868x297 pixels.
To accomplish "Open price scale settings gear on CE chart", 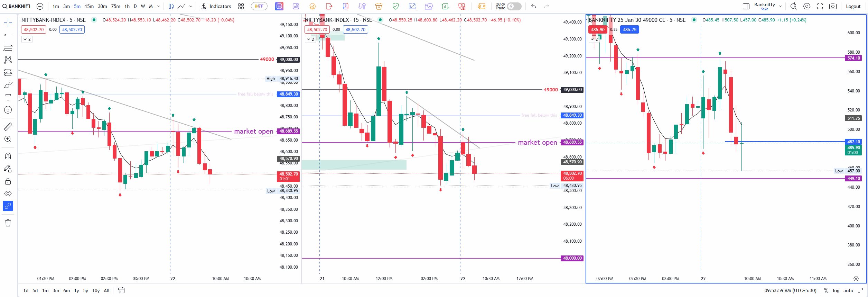I will click(856, 279).
